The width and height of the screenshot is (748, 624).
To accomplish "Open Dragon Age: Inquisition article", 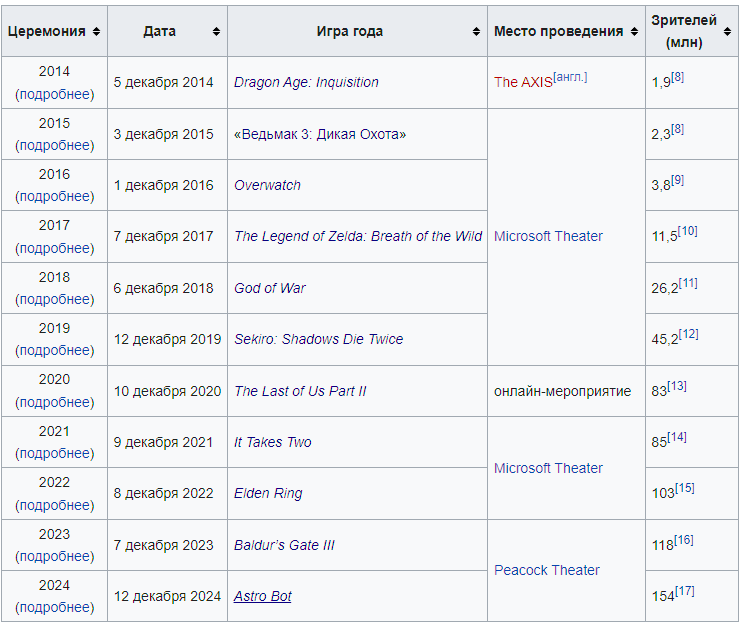I will (306, 83).
